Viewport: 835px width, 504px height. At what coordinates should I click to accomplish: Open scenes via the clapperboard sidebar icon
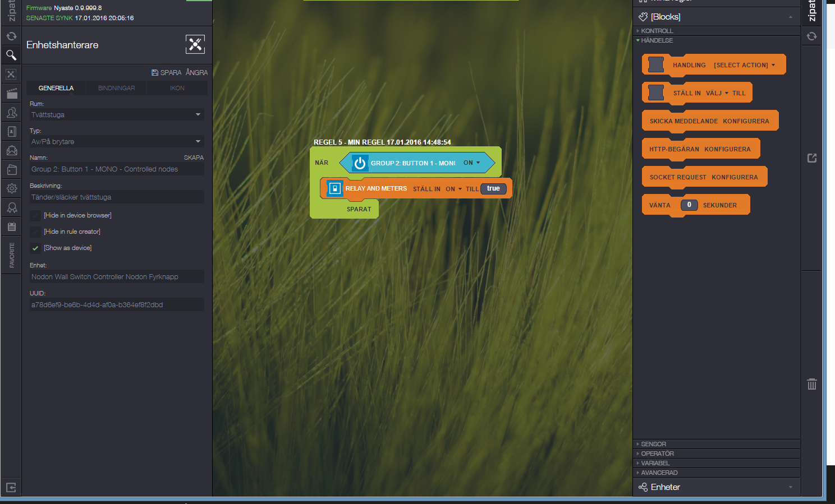(11, 94)
